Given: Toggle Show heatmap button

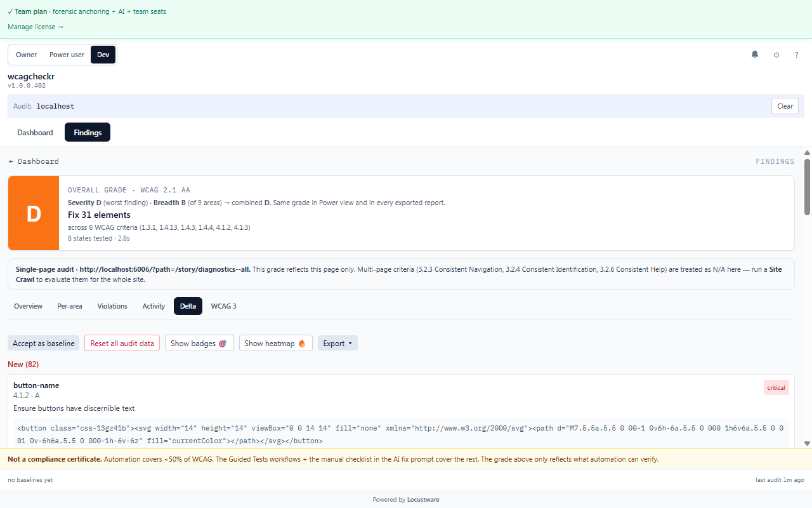Looking at the screenshot, I should coord(275,343).
